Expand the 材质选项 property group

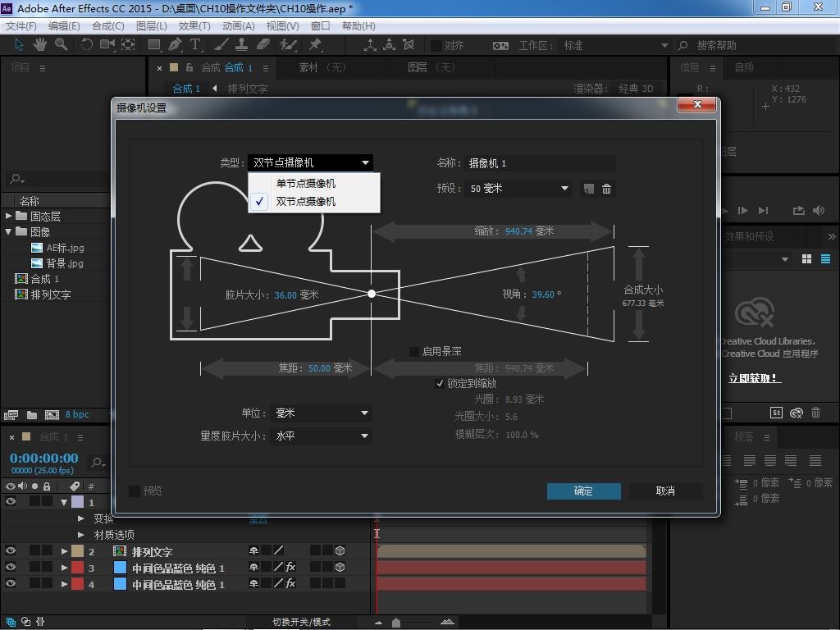click(x=80, y=535)
